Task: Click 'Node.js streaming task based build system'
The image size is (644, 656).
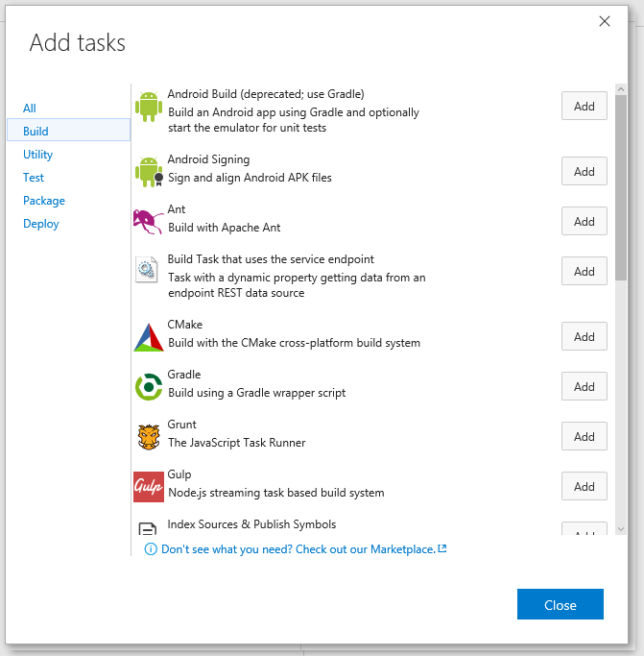Action: point(276,493)
